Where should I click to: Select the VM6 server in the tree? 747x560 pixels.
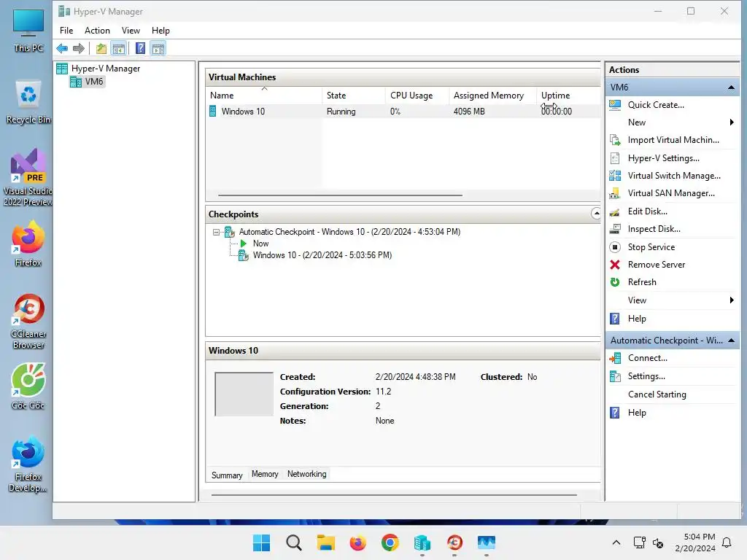point(88,82)
